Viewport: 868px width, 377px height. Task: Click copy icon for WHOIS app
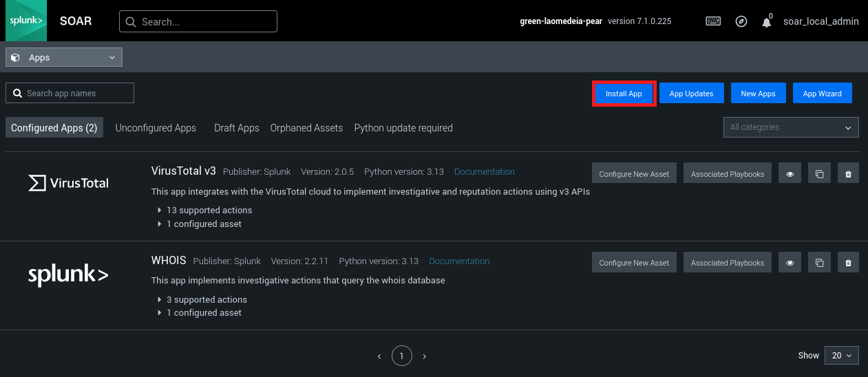(x=819, y=263)
